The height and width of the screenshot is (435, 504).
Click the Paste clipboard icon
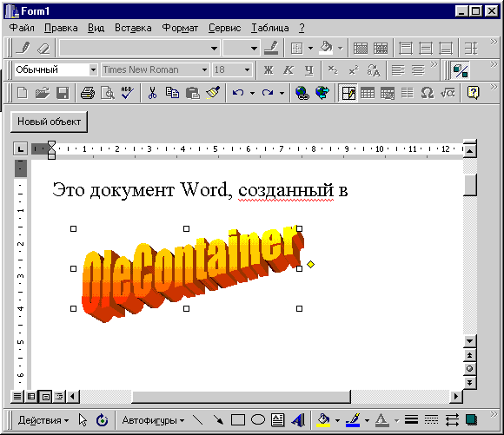[193, 93]
